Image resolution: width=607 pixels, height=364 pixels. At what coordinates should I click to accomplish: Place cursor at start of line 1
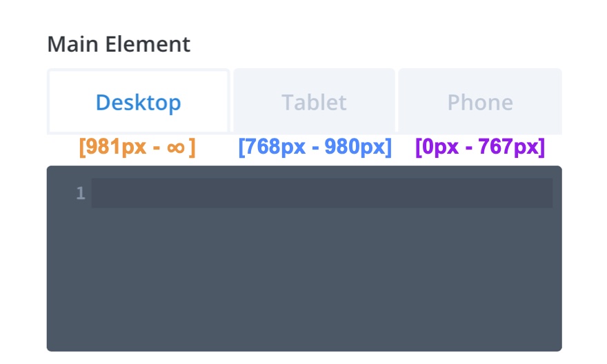point(95,193)
